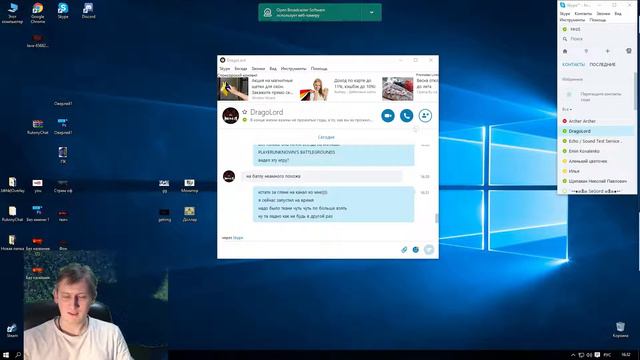
Task: Click the 'via Skype' link below messages
Action: pyautogui.click(x=238, y=238)
